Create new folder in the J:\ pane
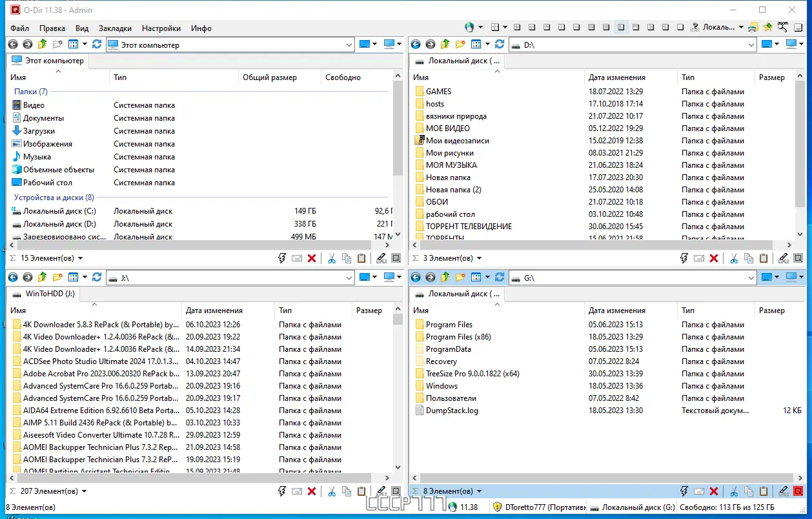This screenshot has width=812, height=519. point(57,278)
